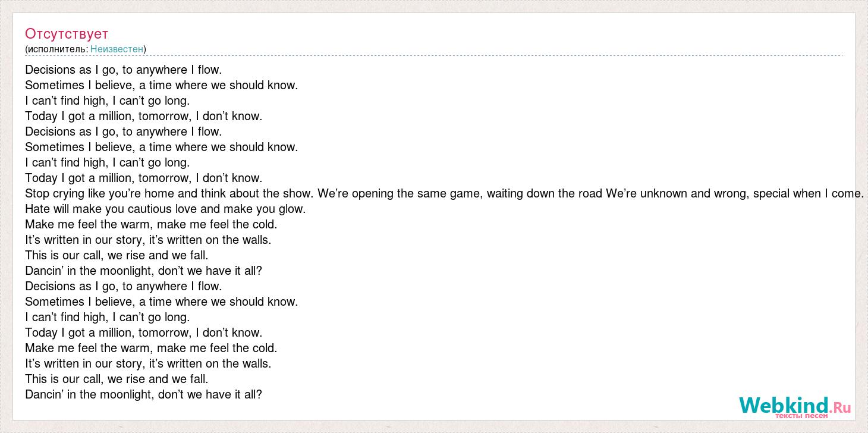The width and height of the screenshot is (868, 433).
Task: Click 'Hate will make you cautious' line
Action: coord(165,209)
